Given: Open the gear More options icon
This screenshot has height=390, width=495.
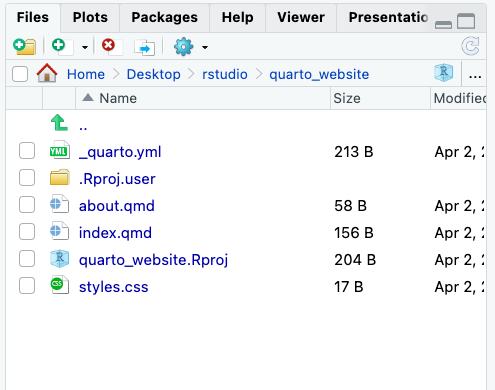Looking at the screenshot, I should point(183,47).
